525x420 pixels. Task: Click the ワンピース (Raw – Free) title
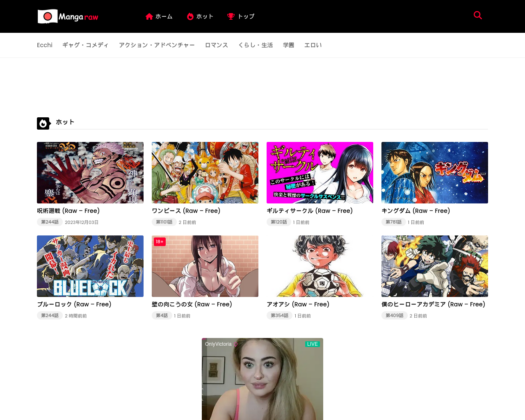click(186, 211)
